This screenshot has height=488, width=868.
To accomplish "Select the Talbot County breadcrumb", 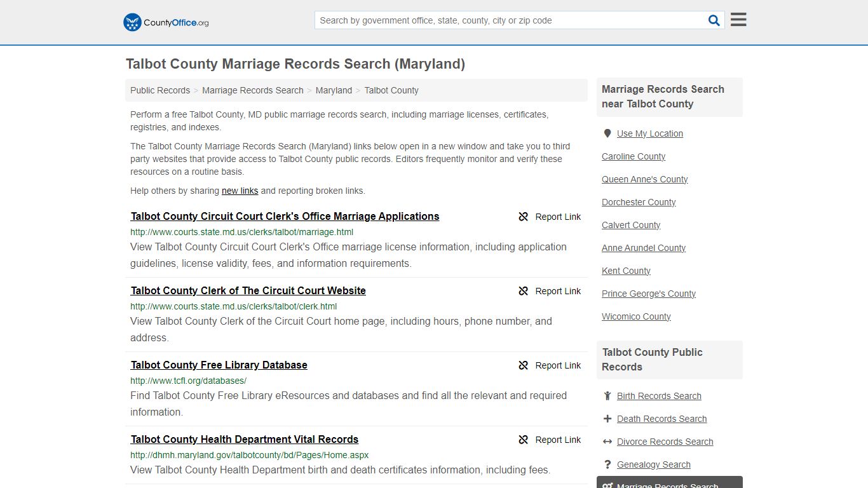I will click(391, 90).
